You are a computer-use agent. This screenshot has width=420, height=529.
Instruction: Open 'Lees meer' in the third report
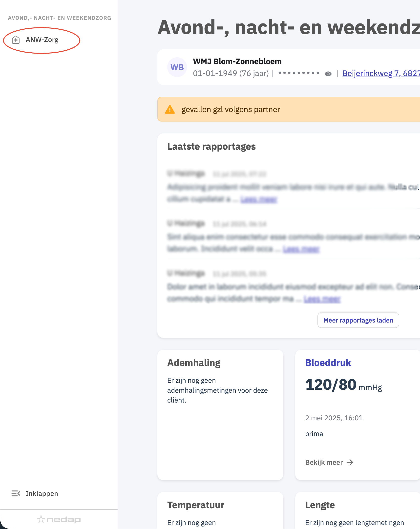(x=322, y=299)
